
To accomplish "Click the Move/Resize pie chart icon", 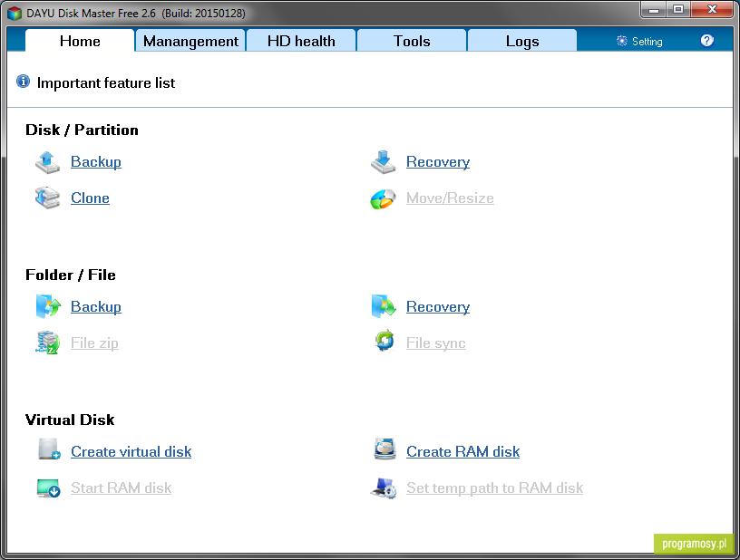I will click(x=383, y=199).
